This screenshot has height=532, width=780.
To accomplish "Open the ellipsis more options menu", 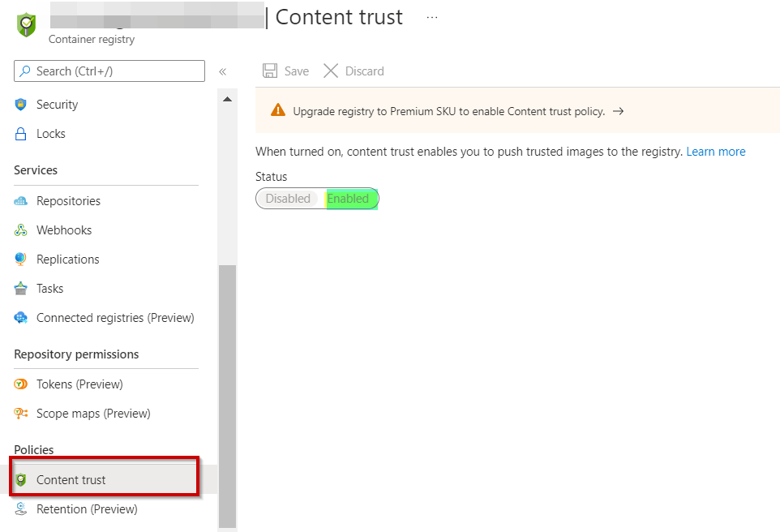I will (x=432, y=17).
